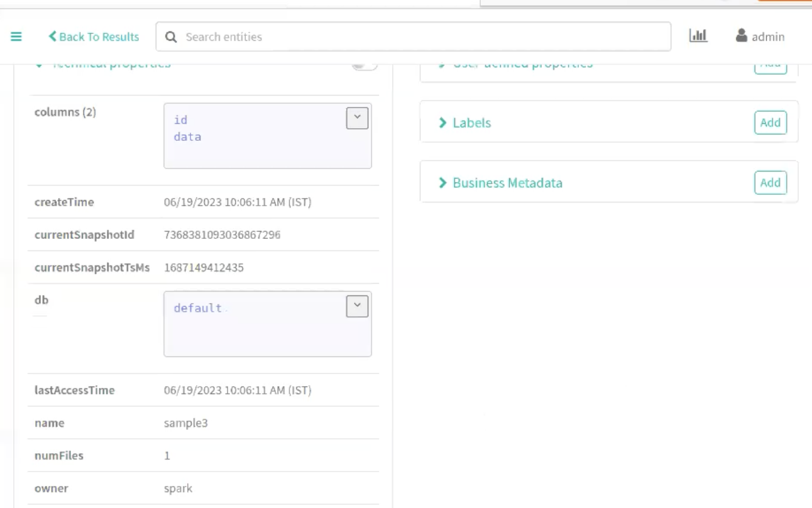Image resolution: width=812 pixels, height=508 pixels.
Task: Expand the Labels section
Action: [472, 123]
